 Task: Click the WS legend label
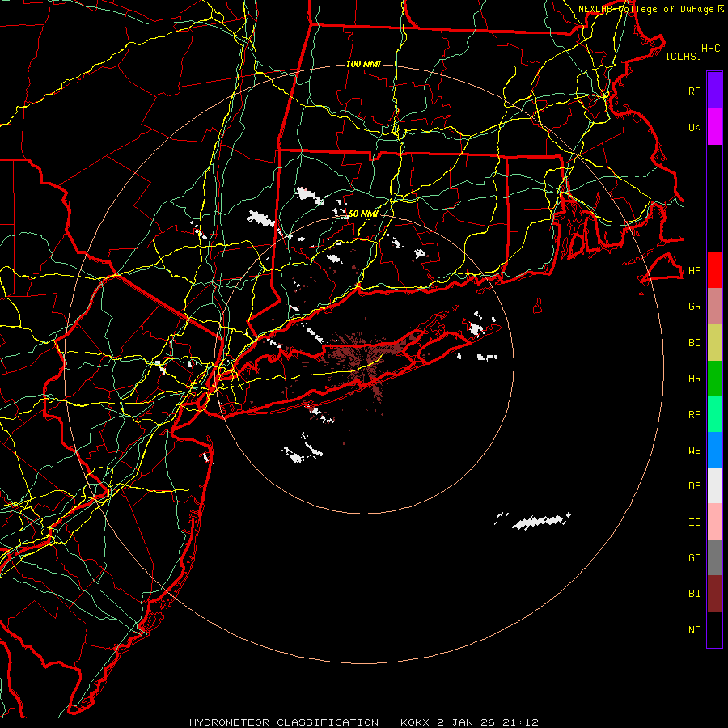(694, 451)
